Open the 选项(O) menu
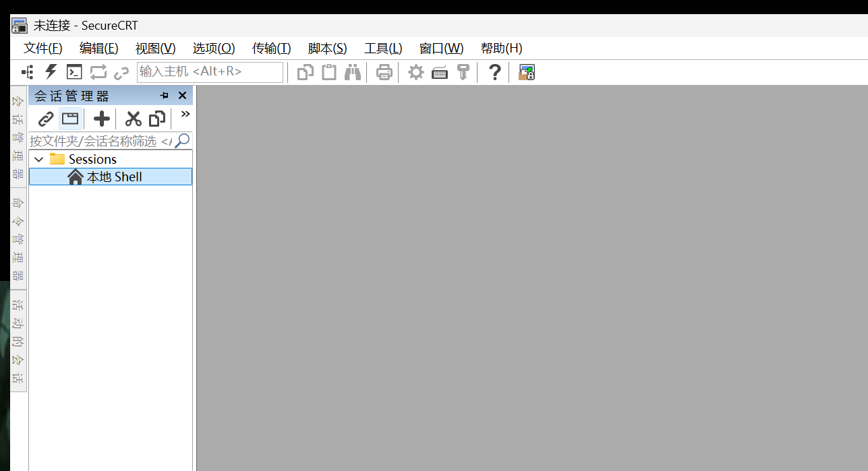Viewport: 868px width, 471px height. coord(213,48)
